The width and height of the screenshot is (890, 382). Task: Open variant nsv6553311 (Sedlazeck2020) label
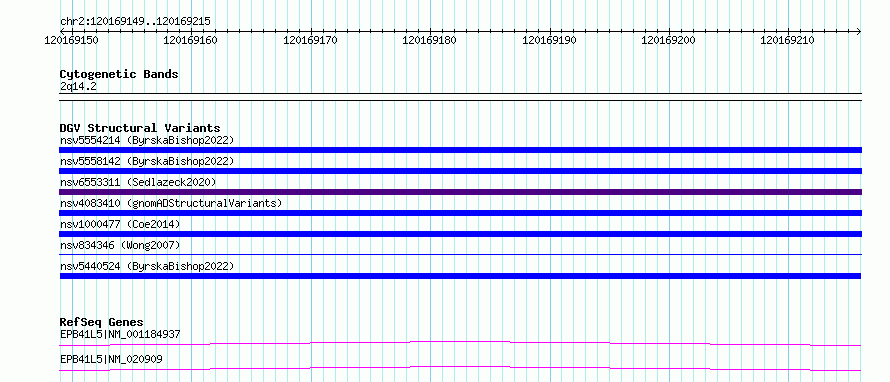[x=138, y=182]
